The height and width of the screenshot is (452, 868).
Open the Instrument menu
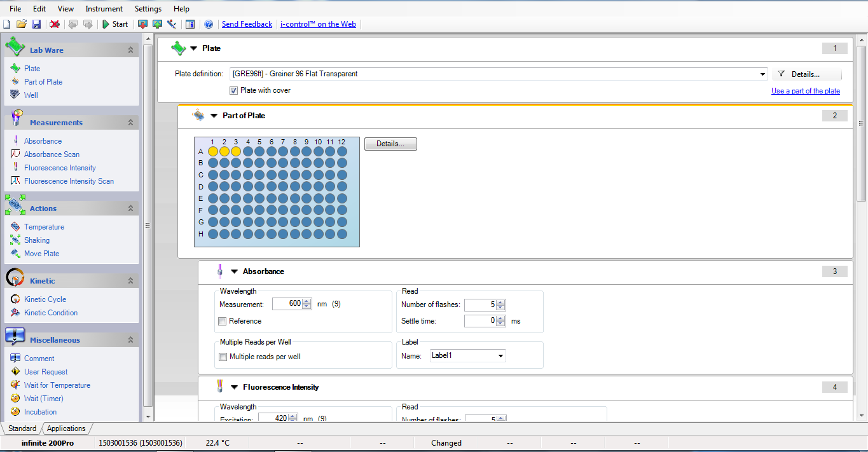click(x=104, y=9)
